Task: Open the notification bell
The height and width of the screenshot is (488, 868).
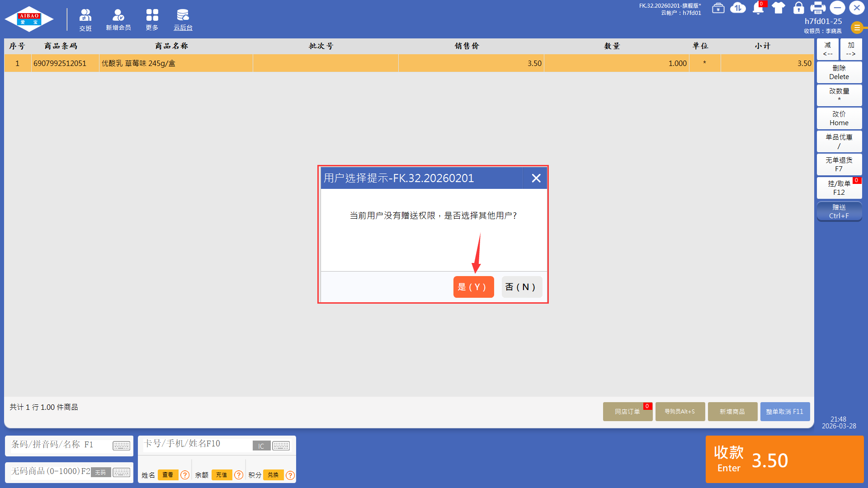Action: [758, 8]
